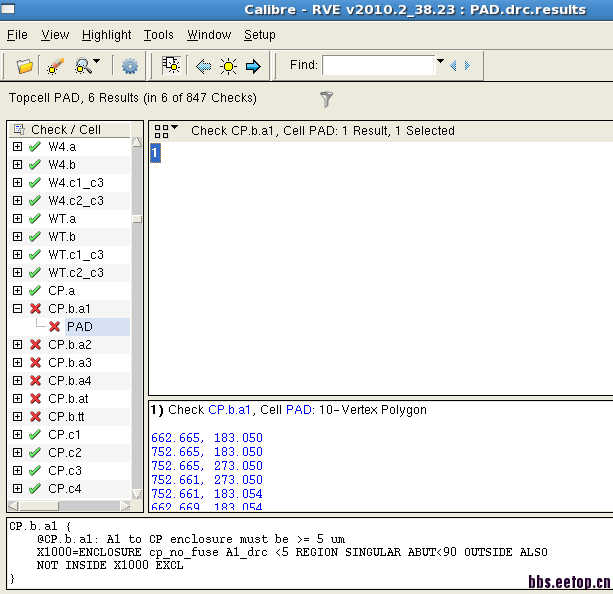613x594 pixels.
Task: Click the check tree vertical scrollbar thumb
Action: click(x=137, y=219)
